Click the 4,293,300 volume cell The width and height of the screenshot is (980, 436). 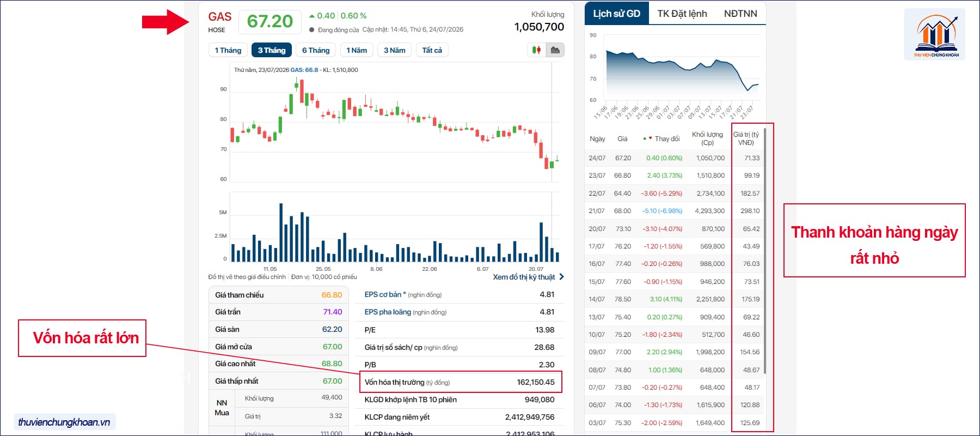709,211
